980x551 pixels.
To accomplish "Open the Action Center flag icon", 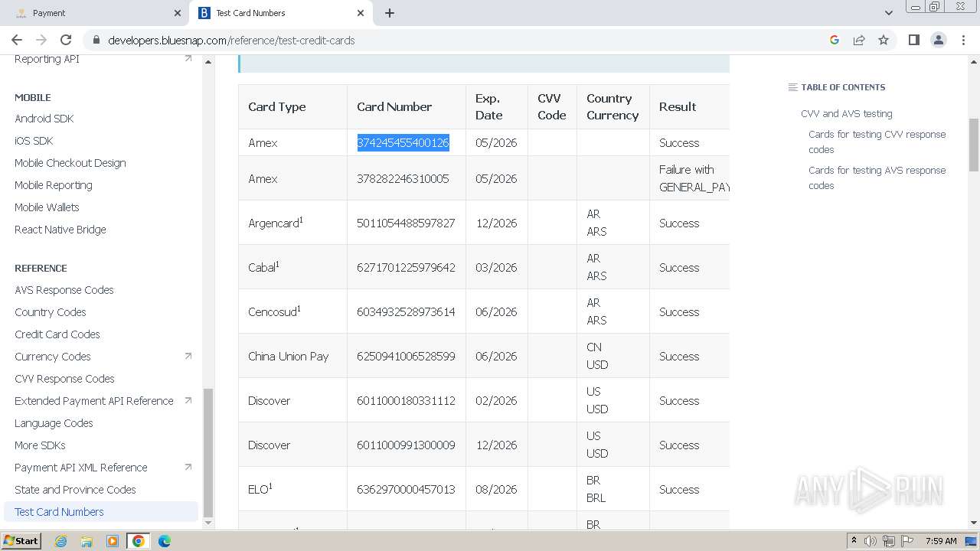I will pos(907,541).
